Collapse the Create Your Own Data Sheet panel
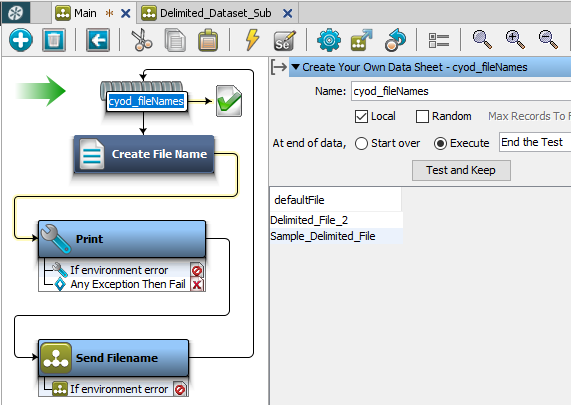Image resolution: width=571 pixels, height=405 pixels. click(296, 67)
